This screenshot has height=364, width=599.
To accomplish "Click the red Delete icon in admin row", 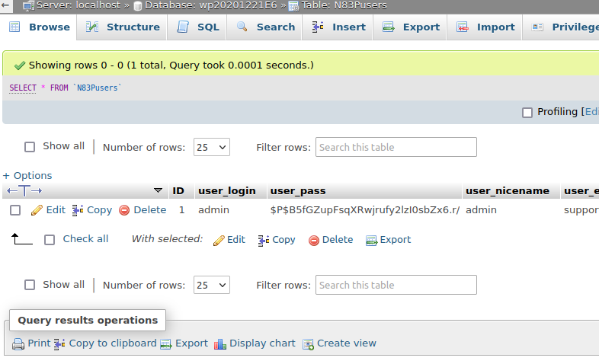I will (x=124, y=210).
